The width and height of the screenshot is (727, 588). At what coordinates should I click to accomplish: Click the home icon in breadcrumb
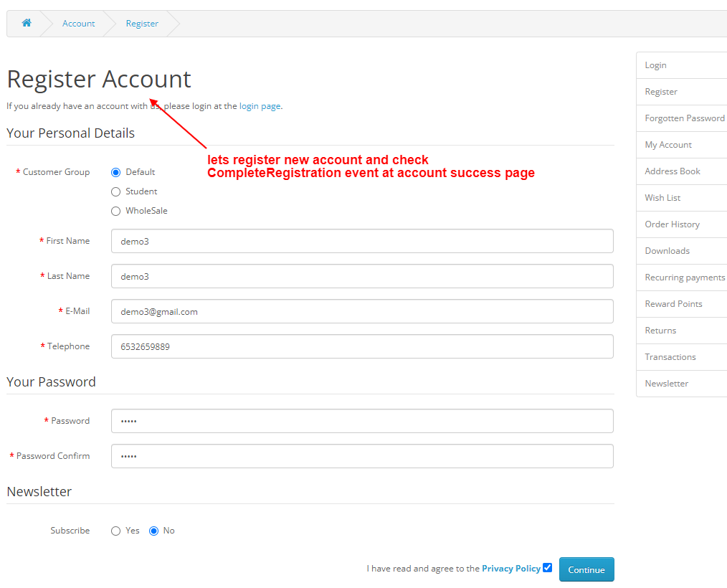27,23
